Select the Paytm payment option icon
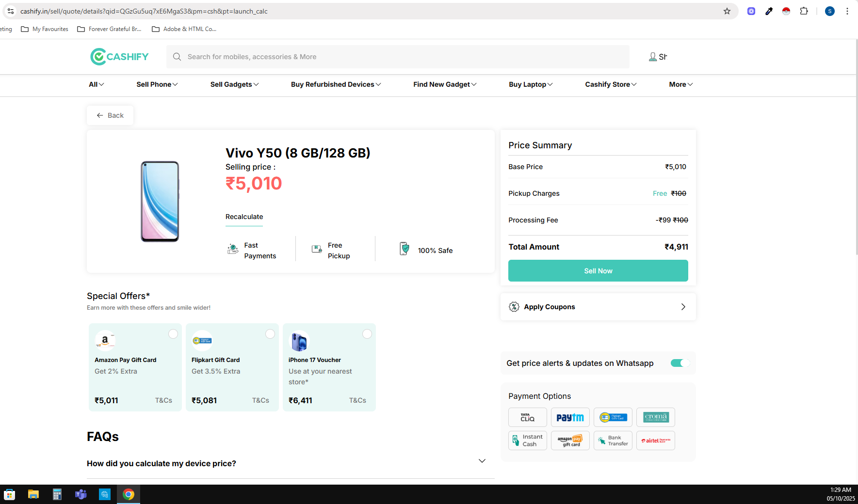 [570, 417]
